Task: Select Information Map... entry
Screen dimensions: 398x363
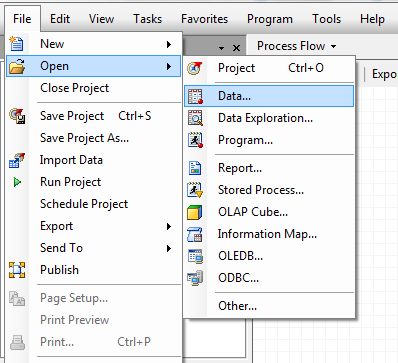Action: pos(269,234)
